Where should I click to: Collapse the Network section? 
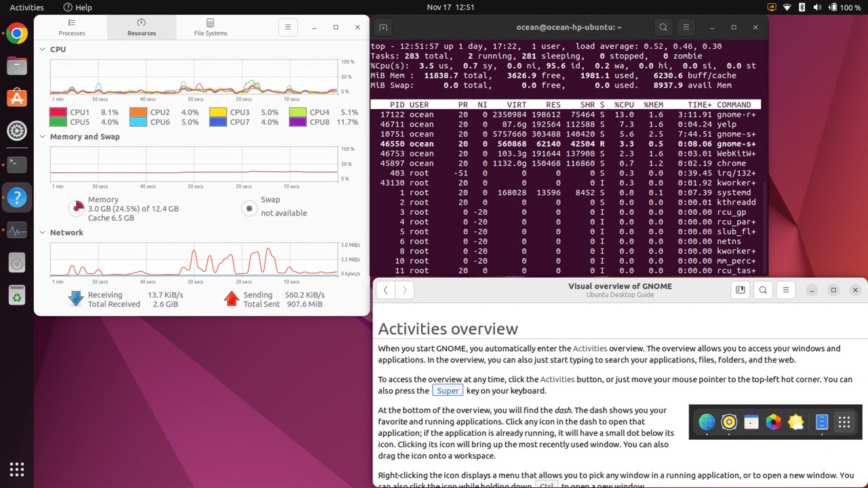pos(42,232)
